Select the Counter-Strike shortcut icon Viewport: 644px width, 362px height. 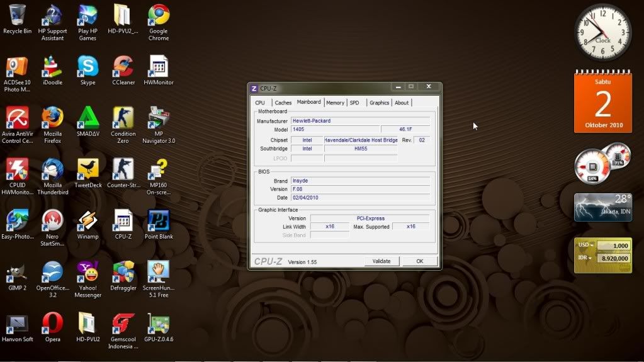pos(123,173)
